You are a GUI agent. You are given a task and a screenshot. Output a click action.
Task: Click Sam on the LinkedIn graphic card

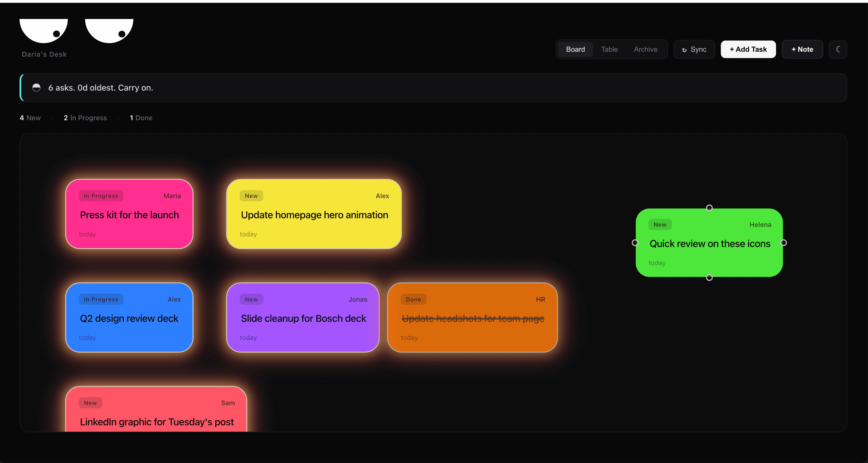(x=228, y=403)
